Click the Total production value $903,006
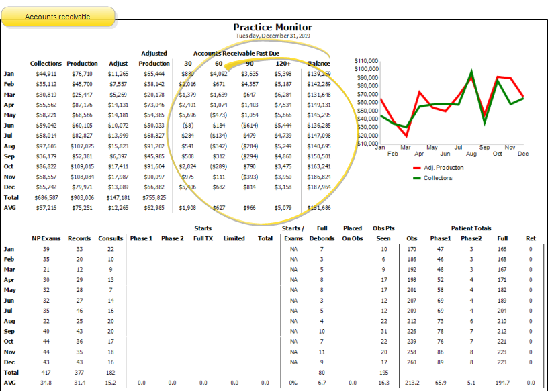 (x=82, y=198)
